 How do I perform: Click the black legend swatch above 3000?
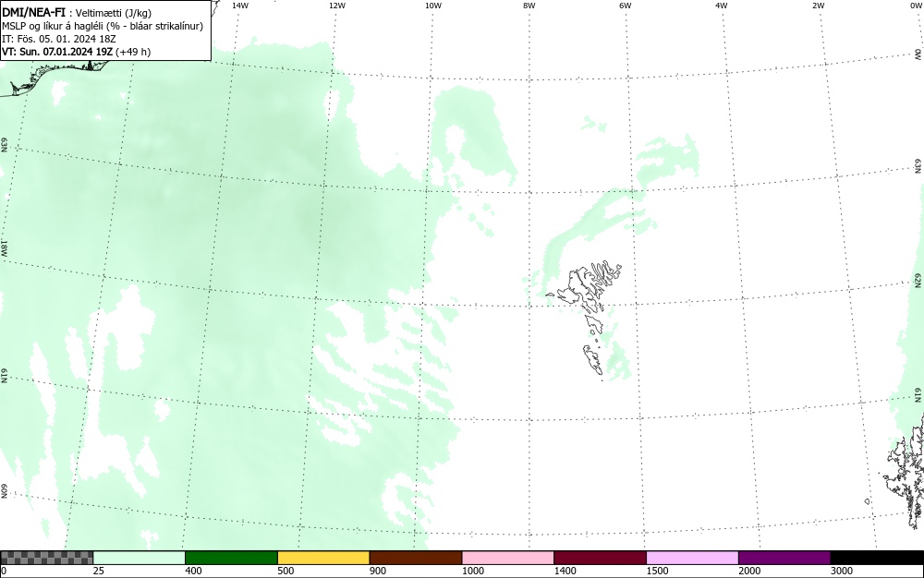coord(877,558)
